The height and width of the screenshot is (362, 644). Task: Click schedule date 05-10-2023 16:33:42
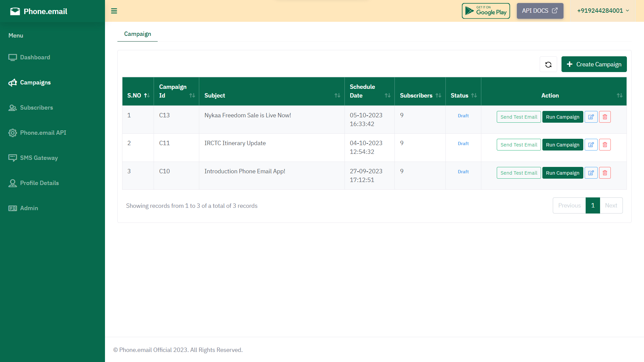tap(366, 120)
